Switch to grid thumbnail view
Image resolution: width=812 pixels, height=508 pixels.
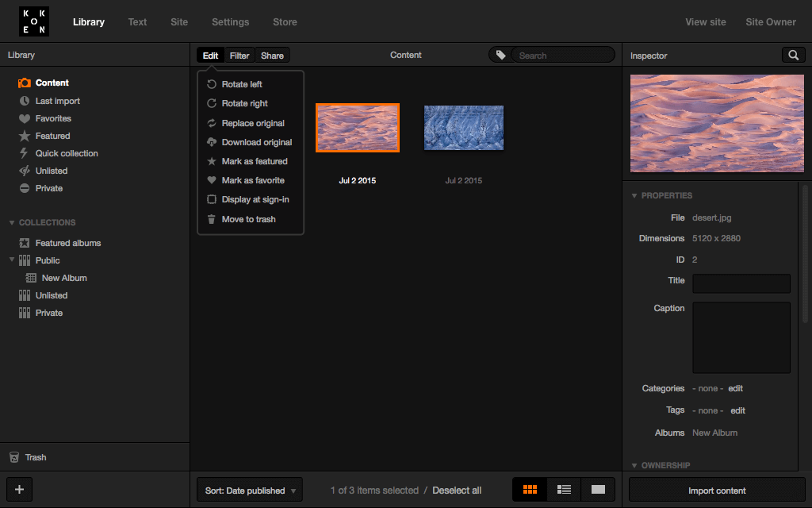pyautogui.click(x=530, y=490)
